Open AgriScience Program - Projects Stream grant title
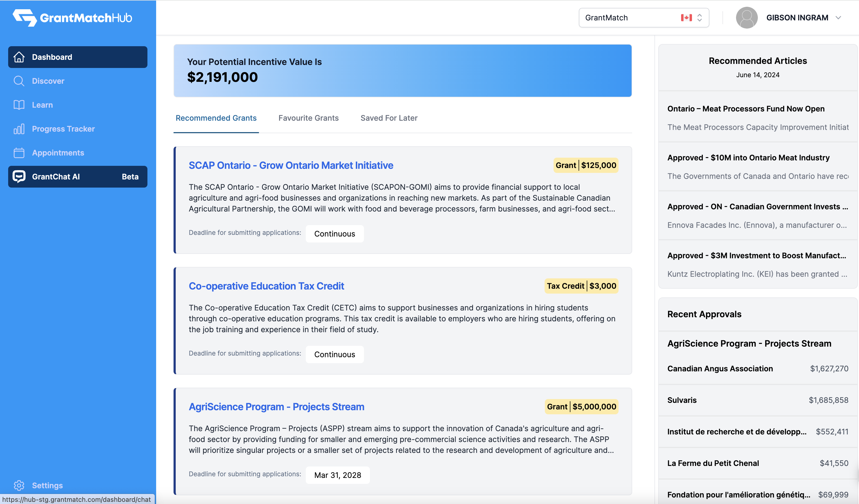Image resolution: width=859 pixels, height=504 pixels. tap(276, 406)
